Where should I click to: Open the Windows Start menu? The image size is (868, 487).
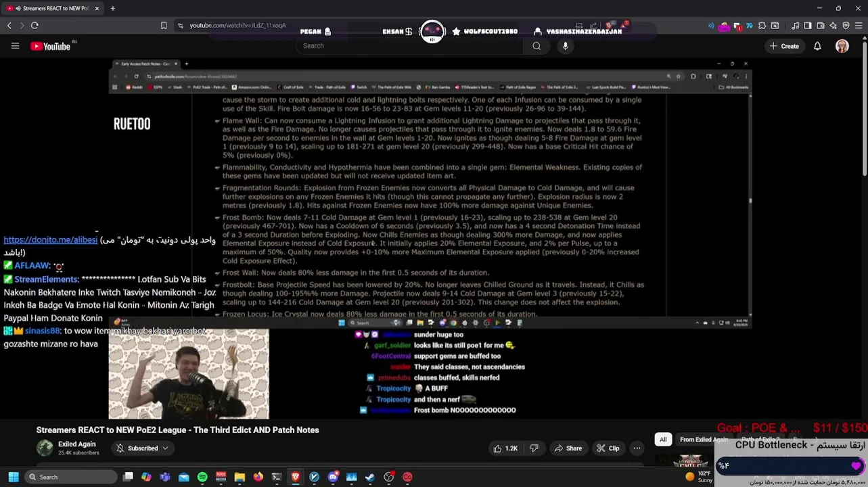pos(14,478)
